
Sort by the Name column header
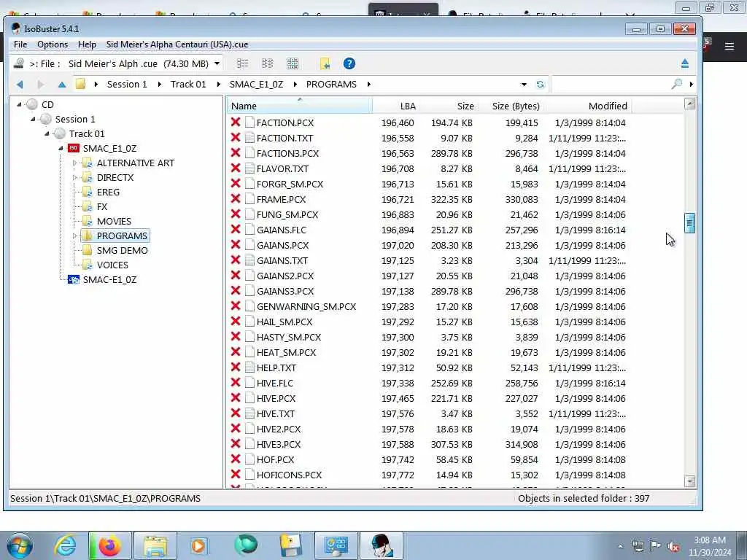click(x=299, y=106)
